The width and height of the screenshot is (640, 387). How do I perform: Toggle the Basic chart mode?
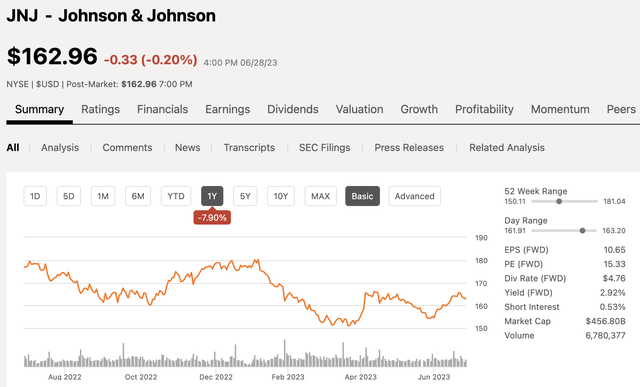tap(362, 196)
